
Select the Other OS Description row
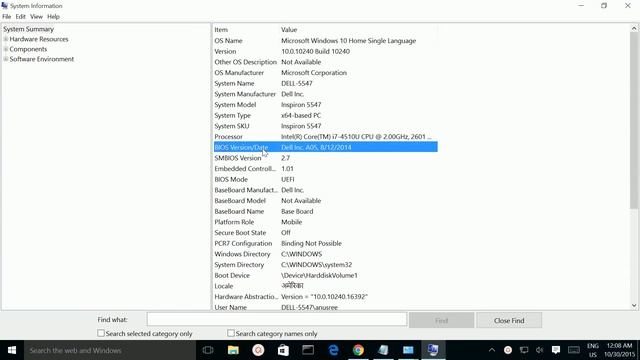[x=325, y=62]
